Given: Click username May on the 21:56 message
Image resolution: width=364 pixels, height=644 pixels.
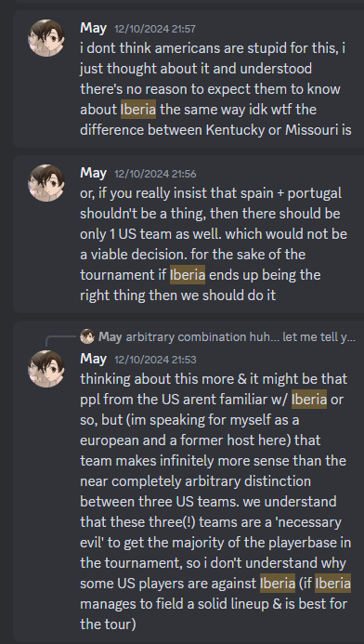Looking at the screenshot, I should (93, 173).
